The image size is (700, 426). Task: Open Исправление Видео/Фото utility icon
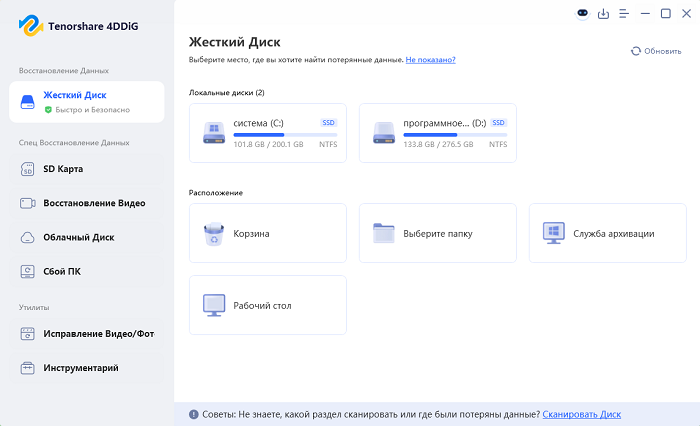click(x=28, y=333)
